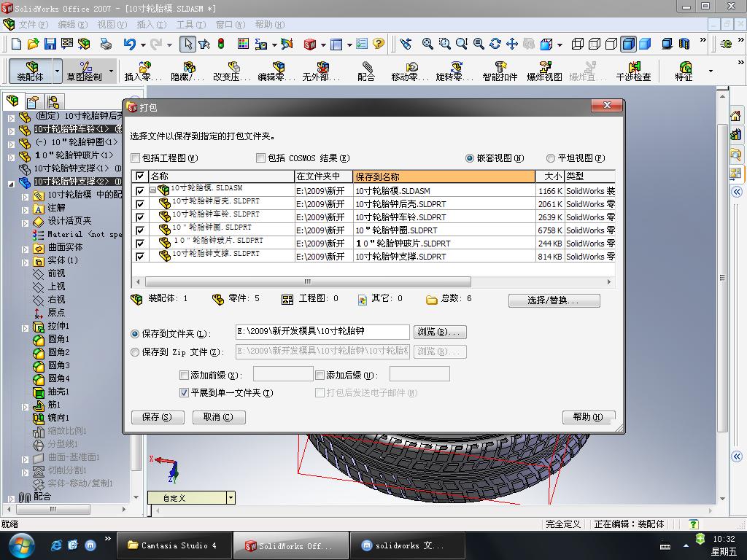The height and width of the screenshot is (560, 747).
Task: Collapse the 10寸轮胎模.SLDASM tree node
Action: point(152,190)
